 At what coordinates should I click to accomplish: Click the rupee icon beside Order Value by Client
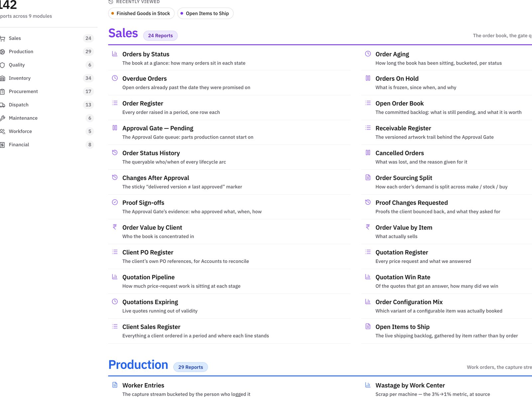(115, 227)
